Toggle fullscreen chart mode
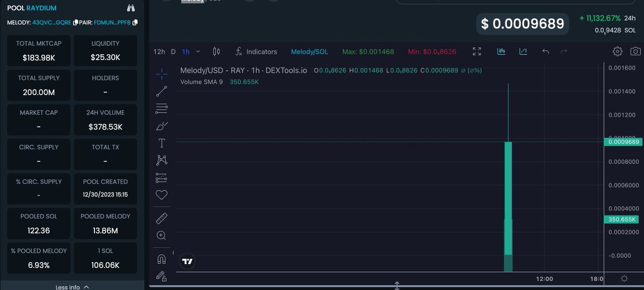 tap(477, 52)
